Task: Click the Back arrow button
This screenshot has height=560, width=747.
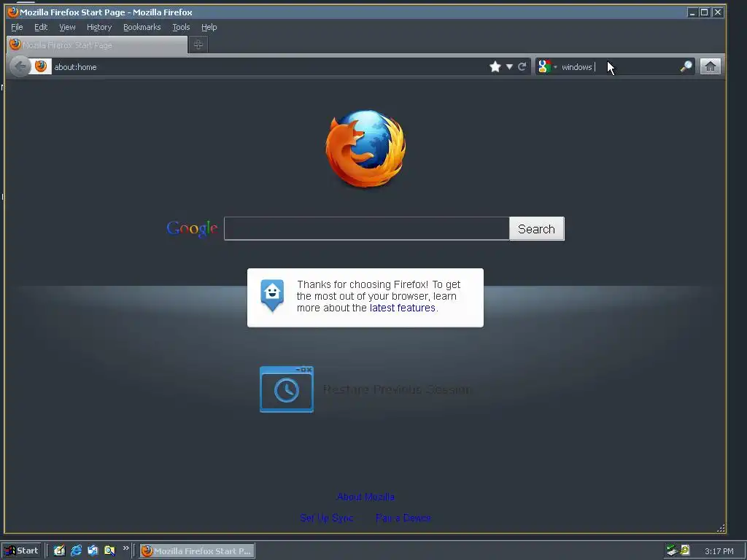Action: (20, 66)
